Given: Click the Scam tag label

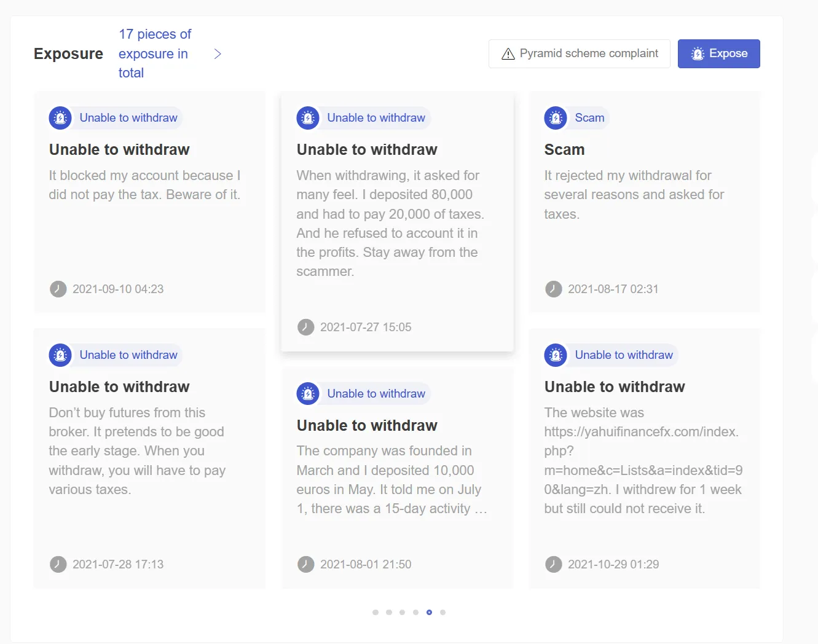Looking at the screenshot, I should 590,118.
